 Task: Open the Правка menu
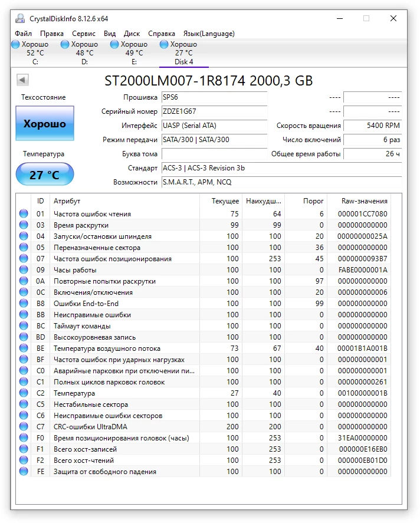coord(52,34)
